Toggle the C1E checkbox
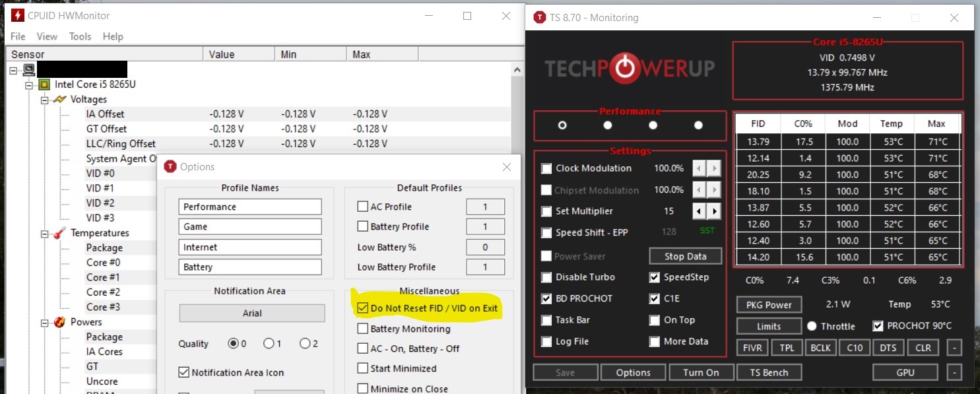This screenshot has width=980, height=394. click(x=654, y=298)
